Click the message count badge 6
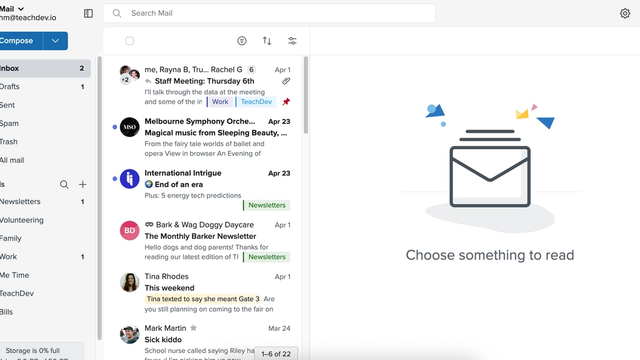This screenshot has width=640, height=360. click(x=251, y=69)
